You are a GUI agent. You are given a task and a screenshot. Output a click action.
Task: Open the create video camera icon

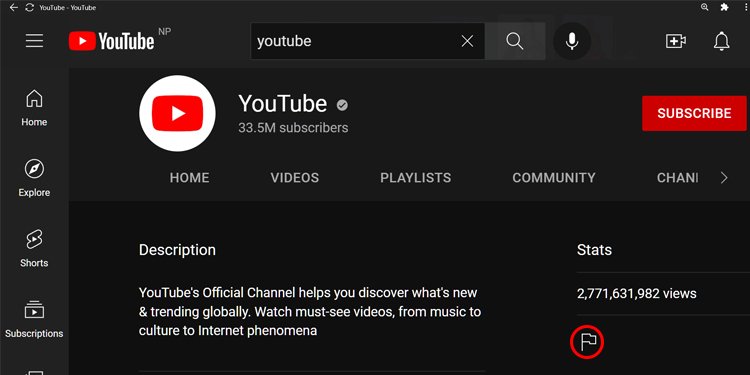tap(676, 41)
